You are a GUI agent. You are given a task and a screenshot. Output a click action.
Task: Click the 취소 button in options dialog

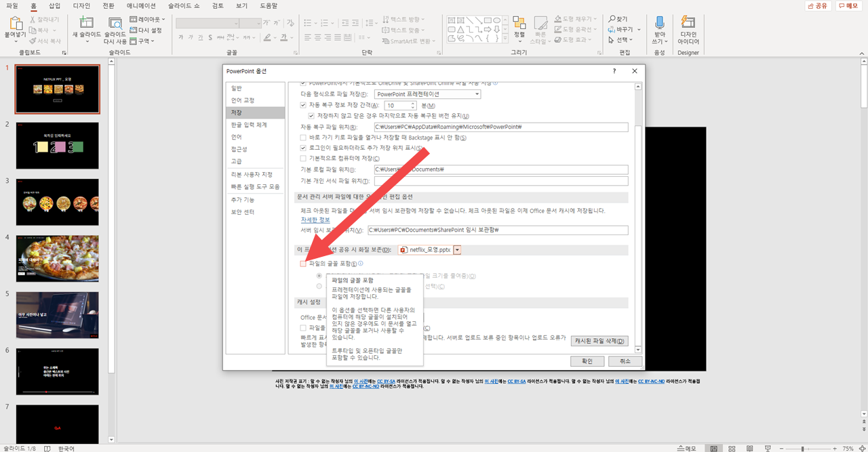625,361
